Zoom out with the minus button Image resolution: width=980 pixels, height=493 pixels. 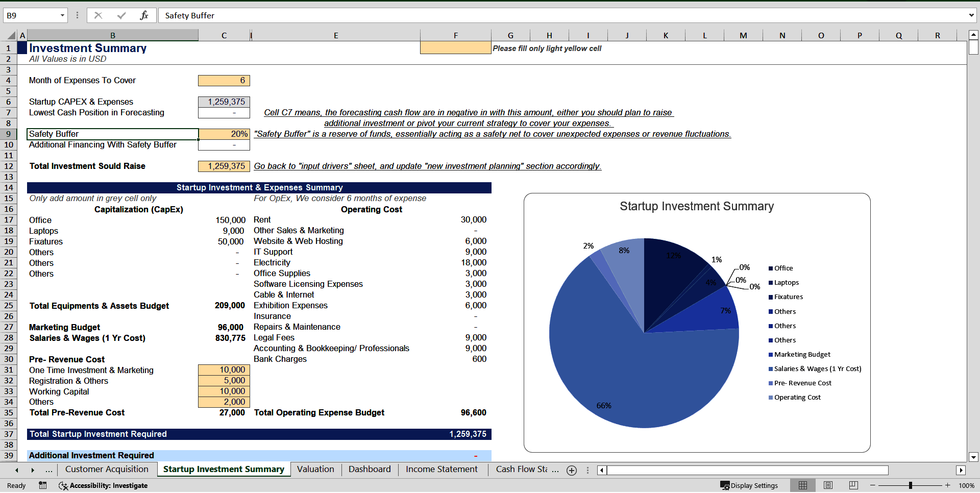pos(873,485)
